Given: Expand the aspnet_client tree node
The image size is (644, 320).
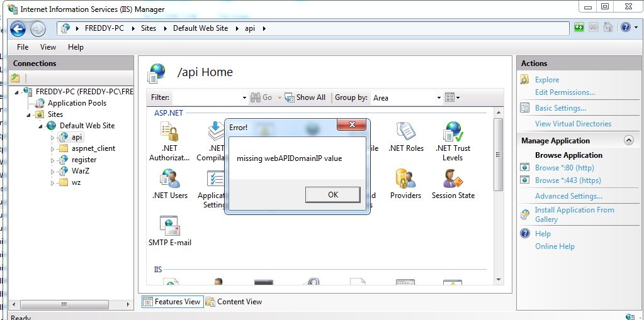Looking at the screenshot, I should 52,149.
